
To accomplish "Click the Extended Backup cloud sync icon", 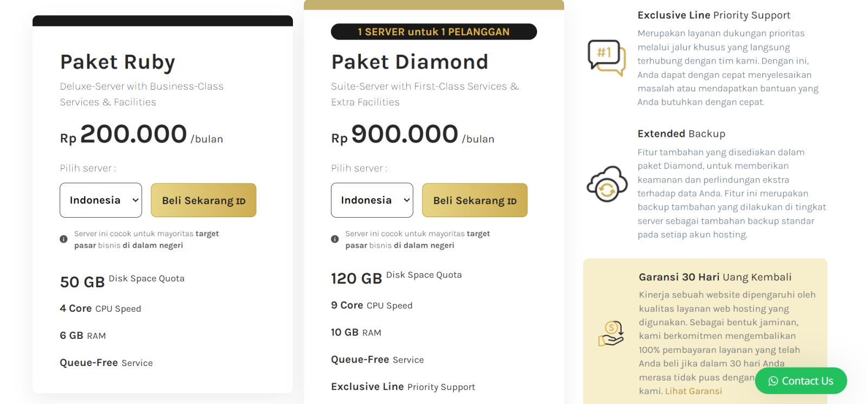I will tap(607, 184).
